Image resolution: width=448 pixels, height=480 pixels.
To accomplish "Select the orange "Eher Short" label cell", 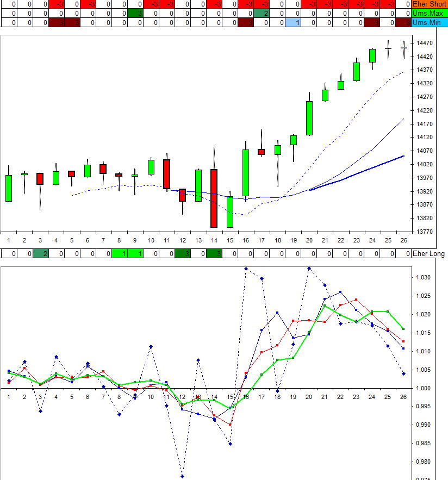I will [429, 4].
